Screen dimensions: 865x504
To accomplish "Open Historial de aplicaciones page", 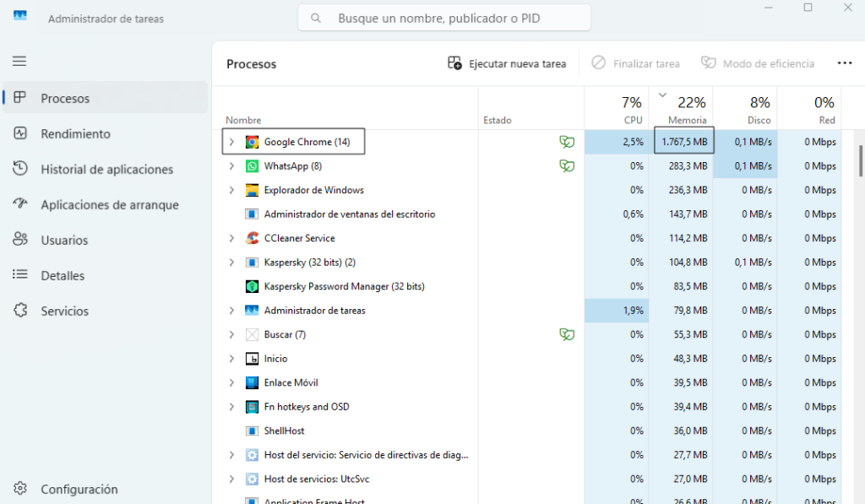I will coord(106,169).
